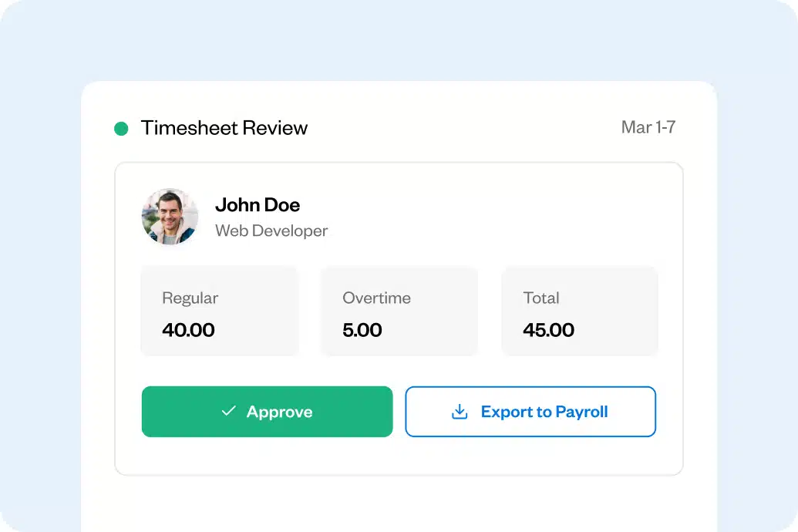The width and height of the screenshot is (798, 532).
Task: Toggle the Approve action for John Doe
Action: [267, 412]
